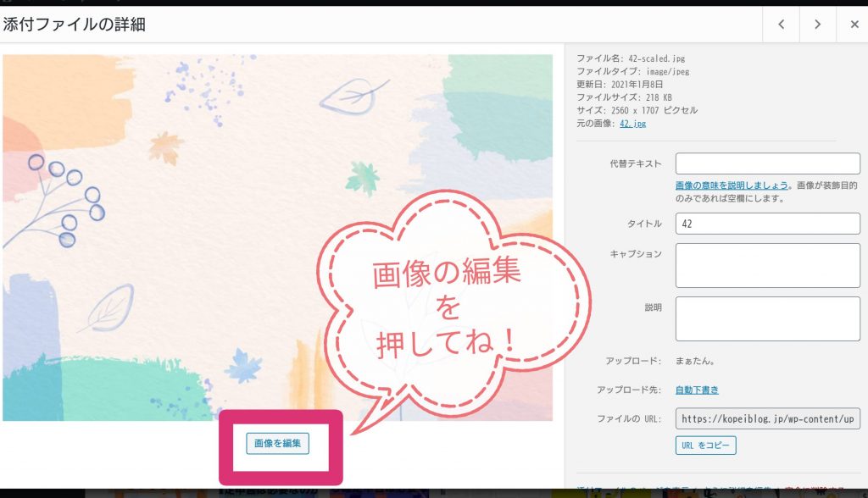Click the watercolor attachment preview image
The width and height of the screenshot is (868, 498).
[x=277, y=237]
